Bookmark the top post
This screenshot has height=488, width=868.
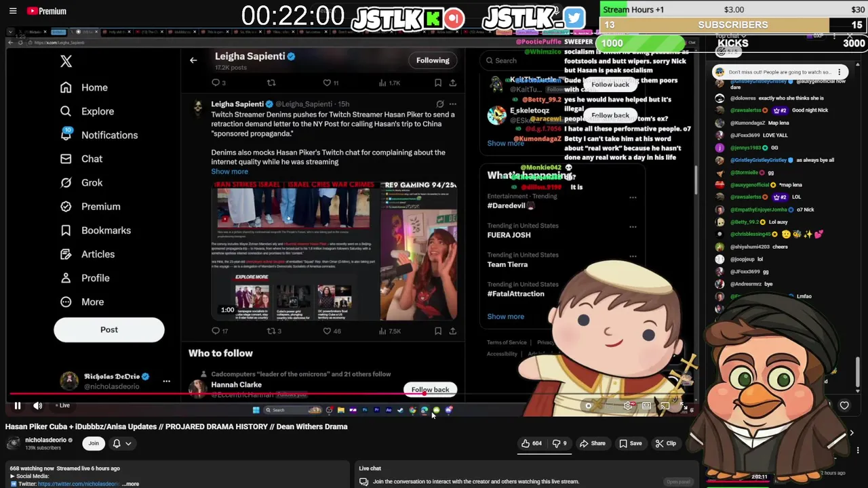(438, 83)
